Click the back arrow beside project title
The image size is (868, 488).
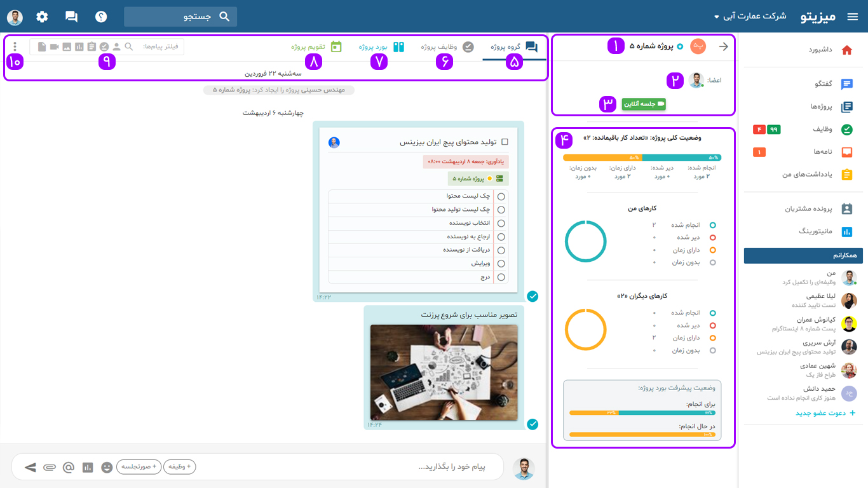pyautogui.click(x=723, y=46)
